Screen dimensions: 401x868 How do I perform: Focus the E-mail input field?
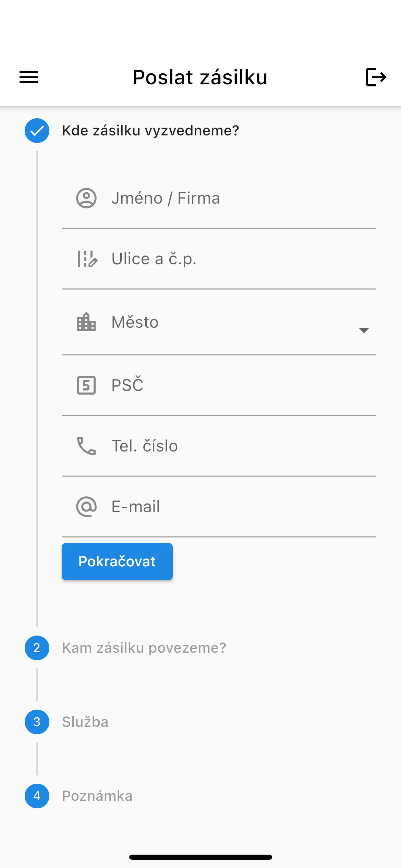(x=219, y=507)
